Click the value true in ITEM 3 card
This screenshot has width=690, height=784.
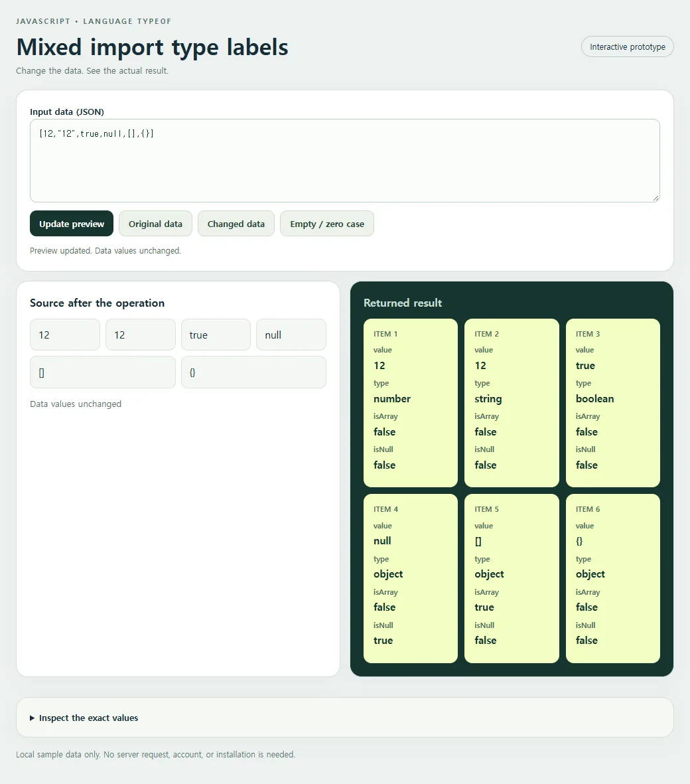click(x=585, y=366)
